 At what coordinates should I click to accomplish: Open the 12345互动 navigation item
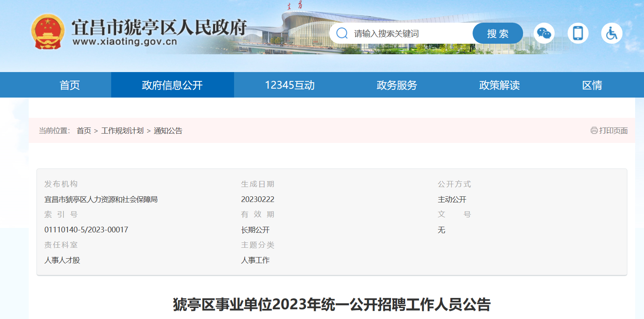click(x=289, y=85)
